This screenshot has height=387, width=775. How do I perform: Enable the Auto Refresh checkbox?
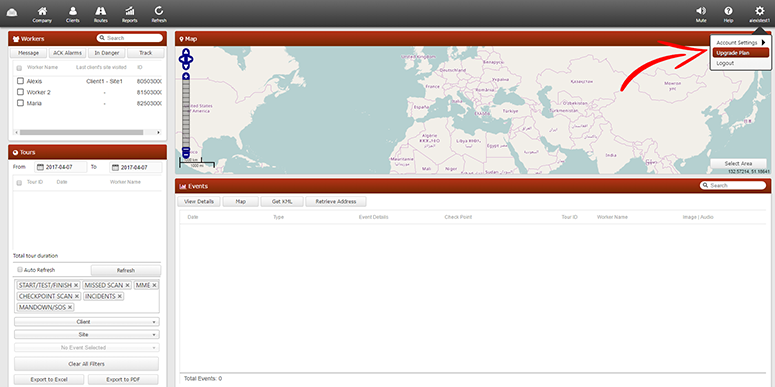20,270
